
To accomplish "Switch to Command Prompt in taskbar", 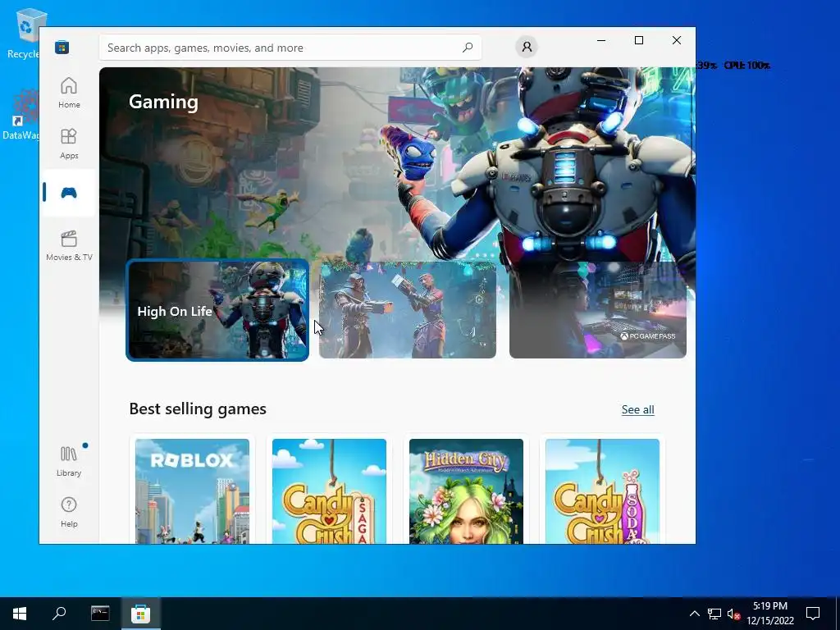I will (100, 614).
